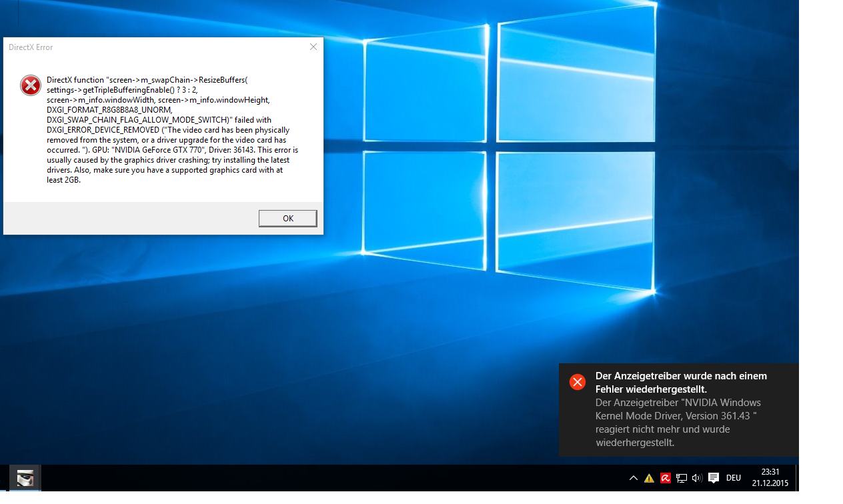Click notification body mentioning NVIDIA Windows Kernel Mode Driver
Screen dimensions: 843x504
click(678, 423)
